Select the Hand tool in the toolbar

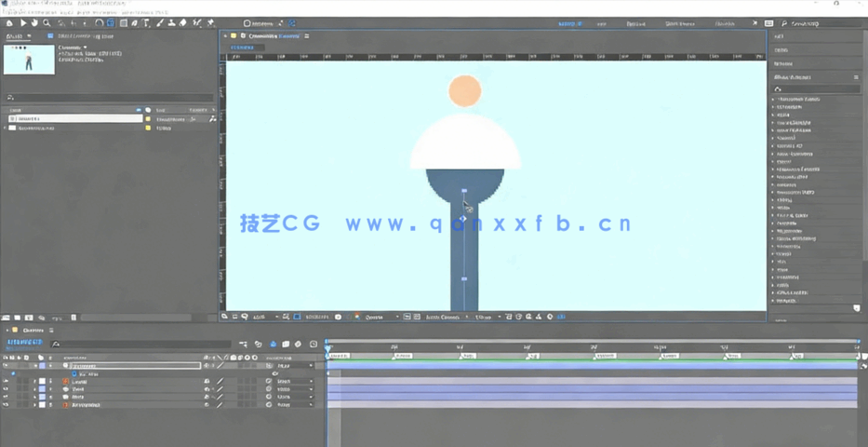(35, 22)
